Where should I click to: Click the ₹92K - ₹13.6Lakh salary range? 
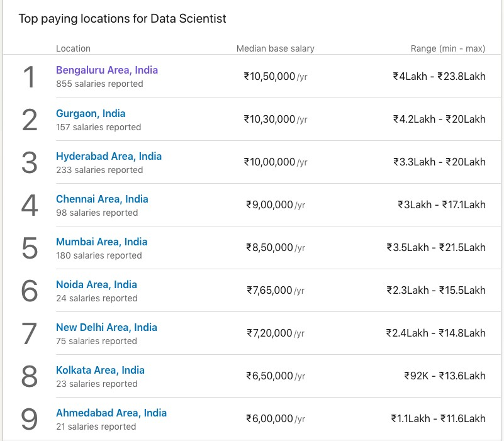(444, 376)
